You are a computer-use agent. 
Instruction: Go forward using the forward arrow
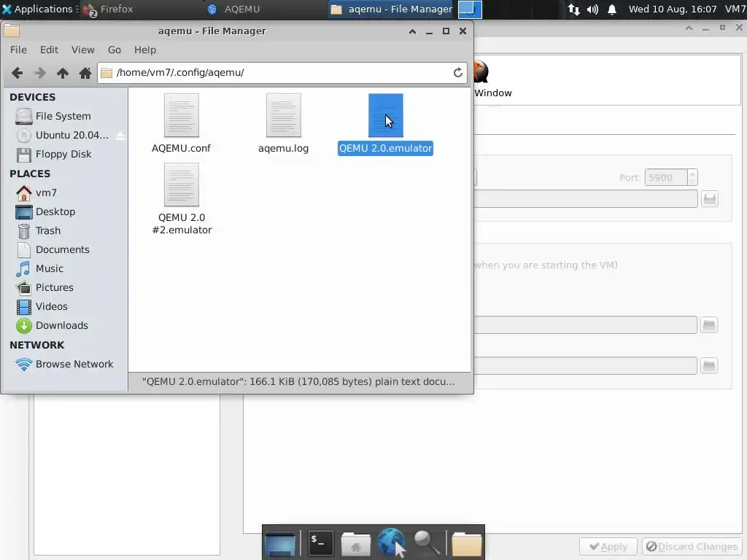40,73
